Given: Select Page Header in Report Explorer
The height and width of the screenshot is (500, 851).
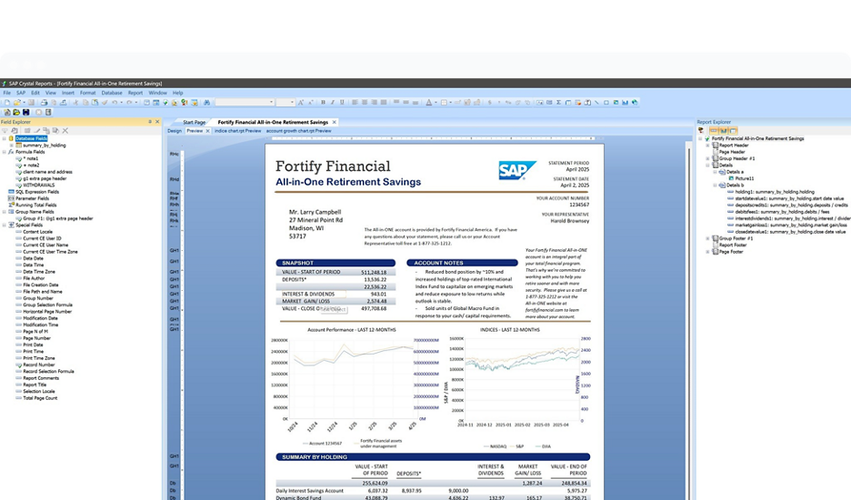Looking at the screenshot, I should tap(732, 152).
